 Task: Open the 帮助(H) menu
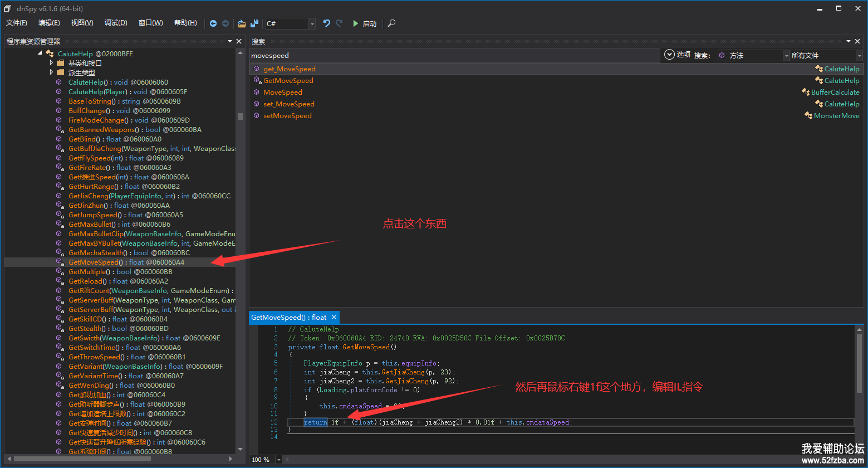click(185, 23)
